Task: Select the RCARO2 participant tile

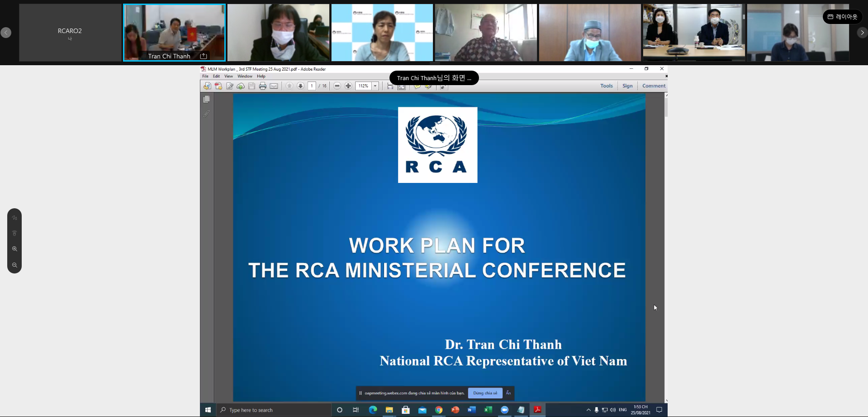Action: pyautogui.click(x=70, y=33)
